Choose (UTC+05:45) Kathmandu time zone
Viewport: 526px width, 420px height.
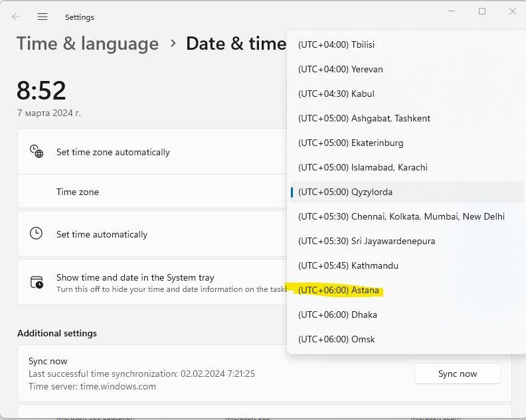[406, 265]
